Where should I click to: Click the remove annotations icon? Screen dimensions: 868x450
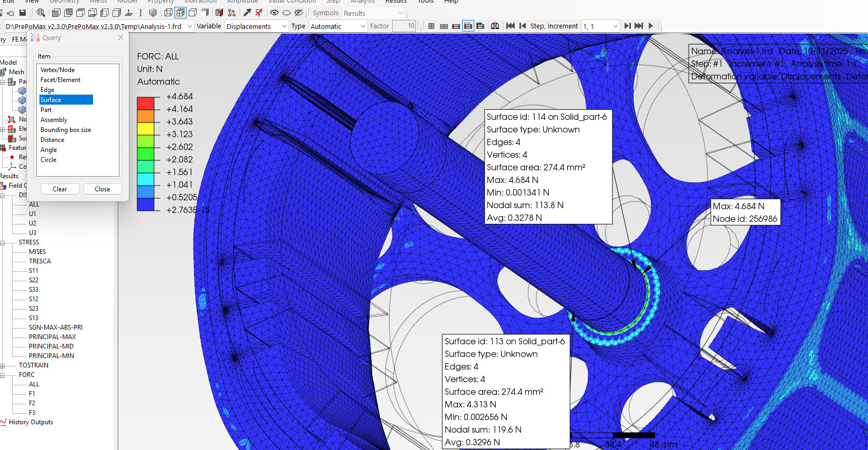(259, 13)
